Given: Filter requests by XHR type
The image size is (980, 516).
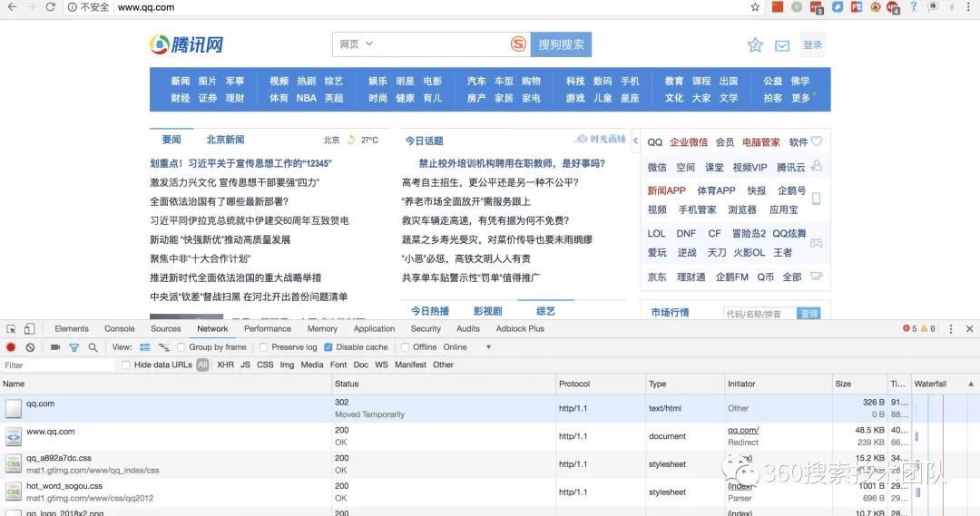Looking at the screenshot, I should click(225, 365).
